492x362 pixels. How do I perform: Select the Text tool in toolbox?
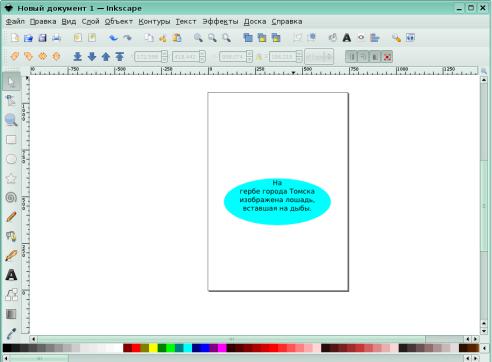coord(11,275)
